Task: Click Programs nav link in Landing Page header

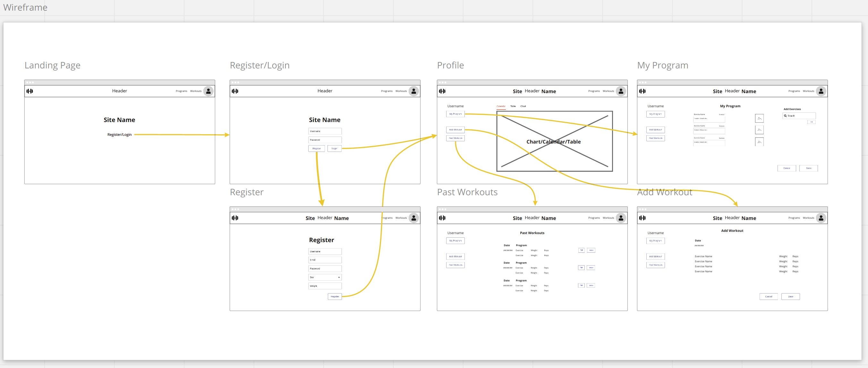Action: click(x=181, y=91)
